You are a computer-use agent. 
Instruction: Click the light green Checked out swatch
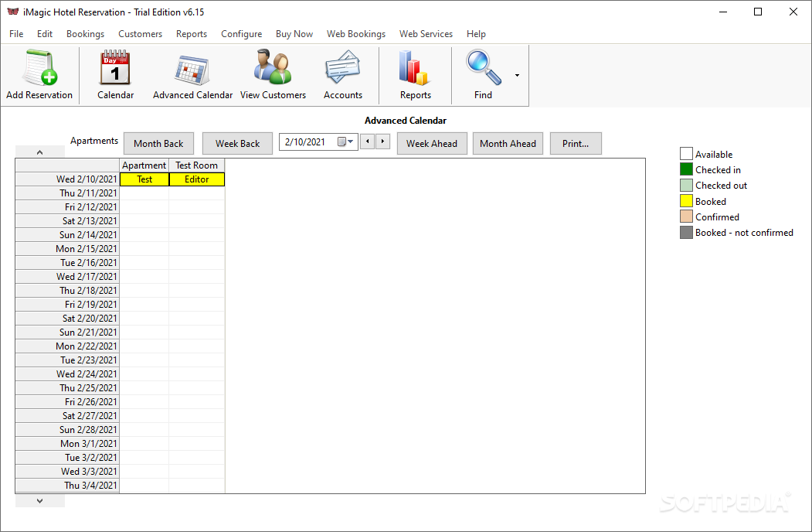click(686, 185)
